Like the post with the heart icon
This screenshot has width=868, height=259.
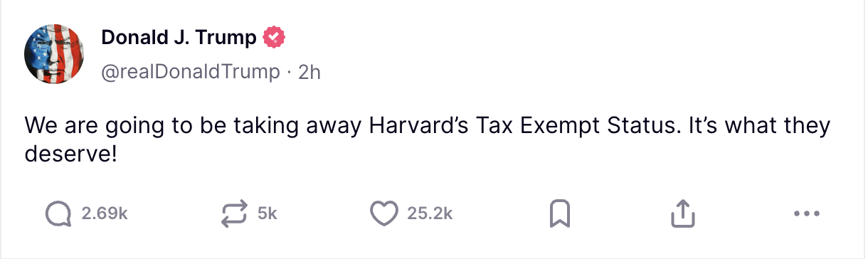pos(384,213)
